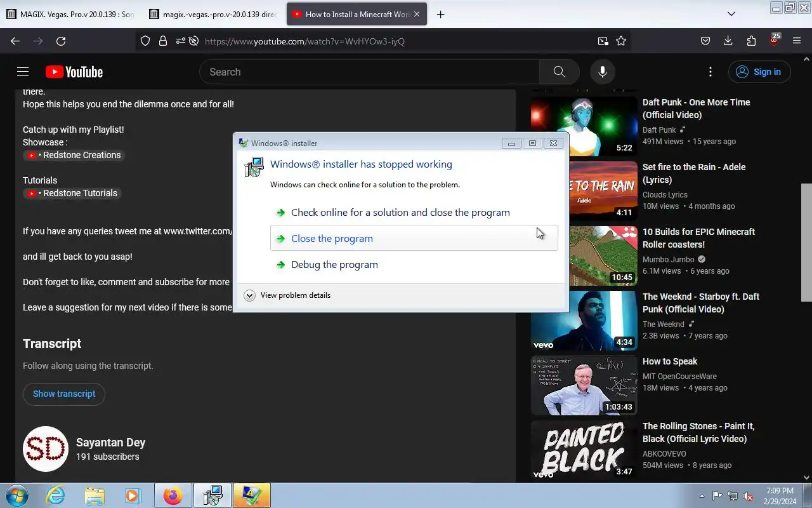
Task: Open Paint It, Black video title
Action: pyautogui.click(x=698, y=432)
